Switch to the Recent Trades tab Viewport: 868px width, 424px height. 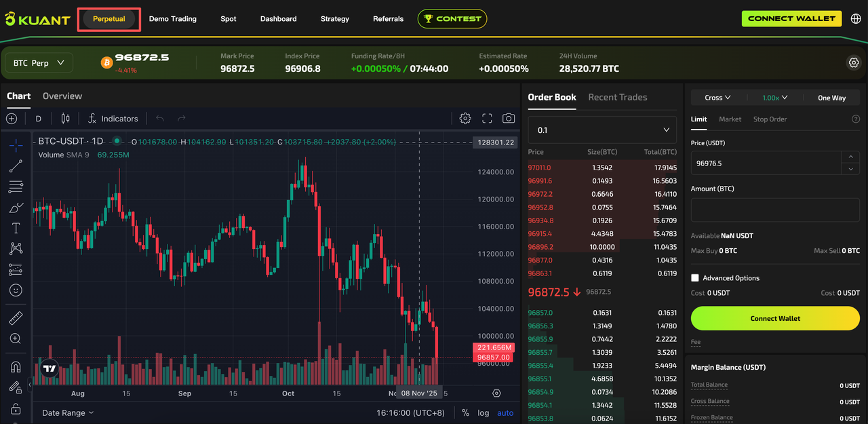pyautogui.click(x=618, y=97)
